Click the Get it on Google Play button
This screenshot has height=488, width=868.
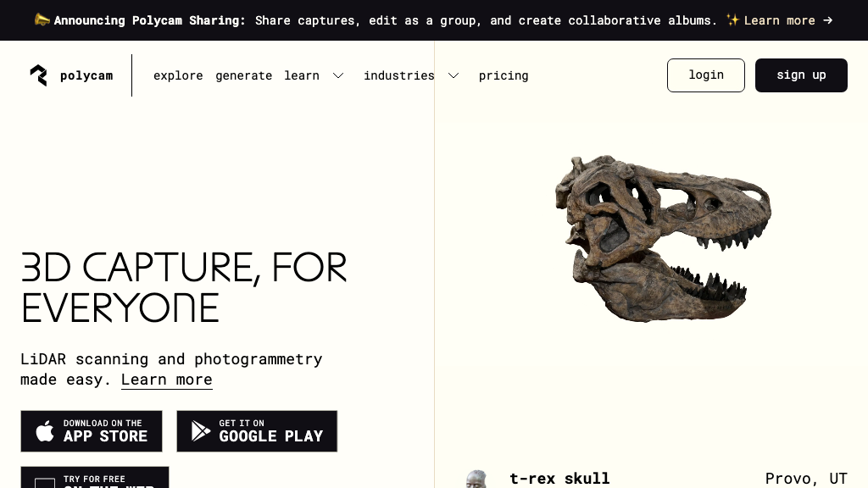257,431
